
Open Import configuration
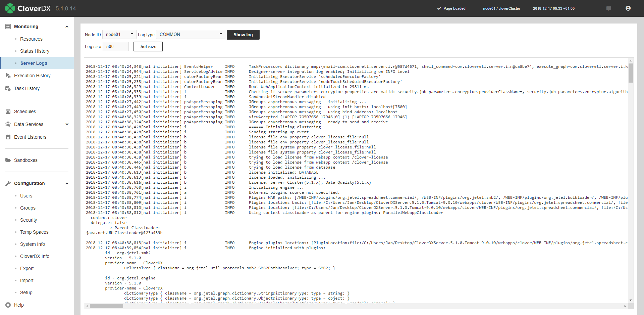click(27, 280)
